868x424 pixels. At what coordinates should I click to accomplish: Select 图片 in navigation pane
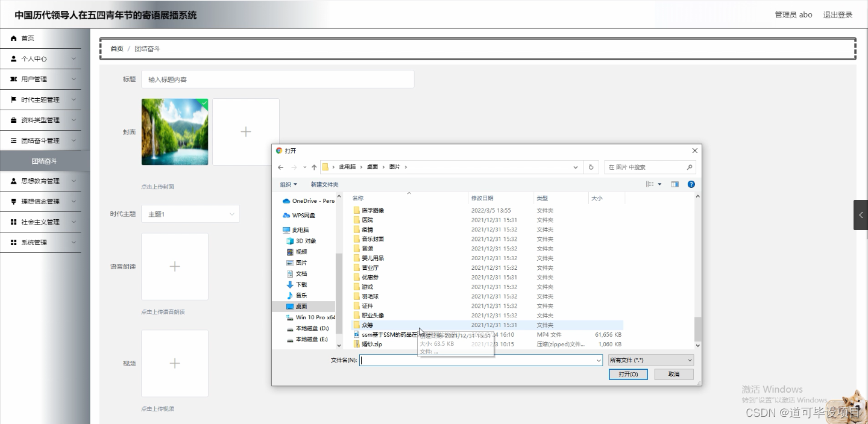297,263
